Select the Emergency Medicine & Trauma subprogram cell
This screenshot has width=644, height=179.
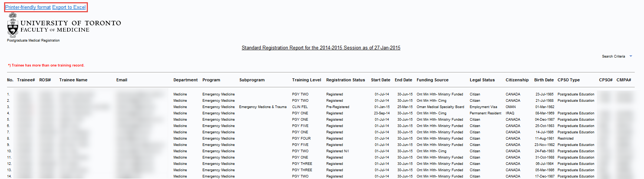pyautogui.click(x=262, y=107)
